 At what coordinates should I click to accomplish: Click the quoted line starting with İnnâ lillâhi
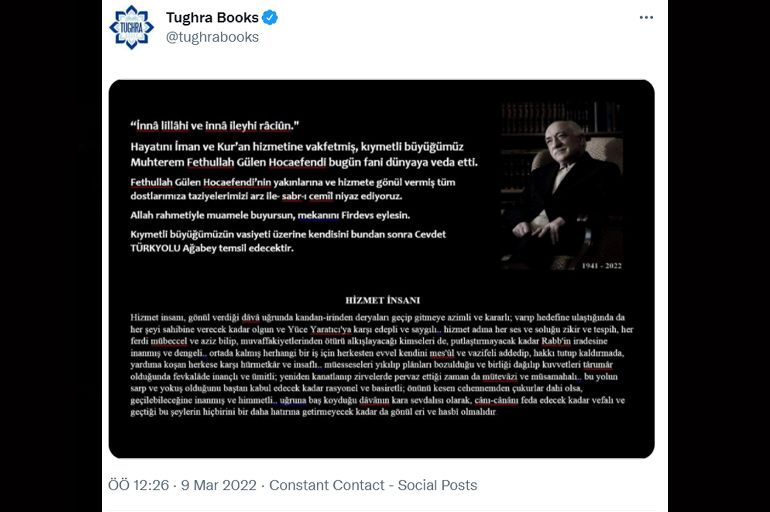215,126
